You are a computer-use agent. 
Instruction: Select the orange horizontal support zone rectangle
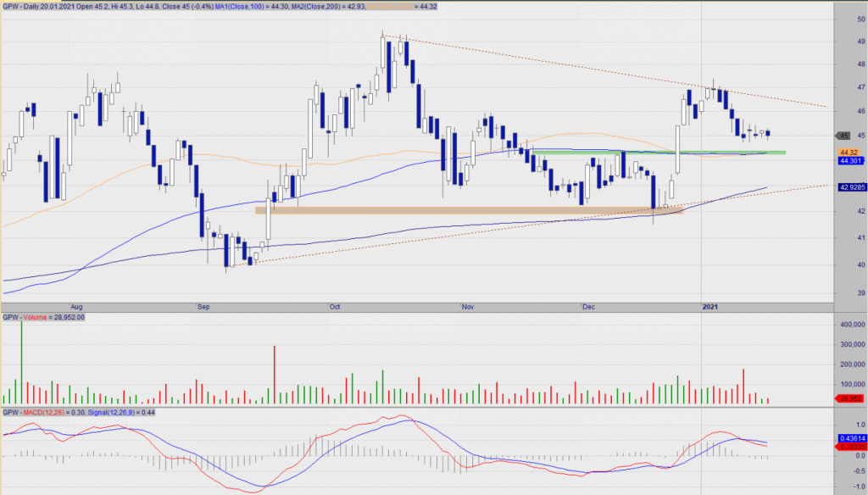[466, 210]
